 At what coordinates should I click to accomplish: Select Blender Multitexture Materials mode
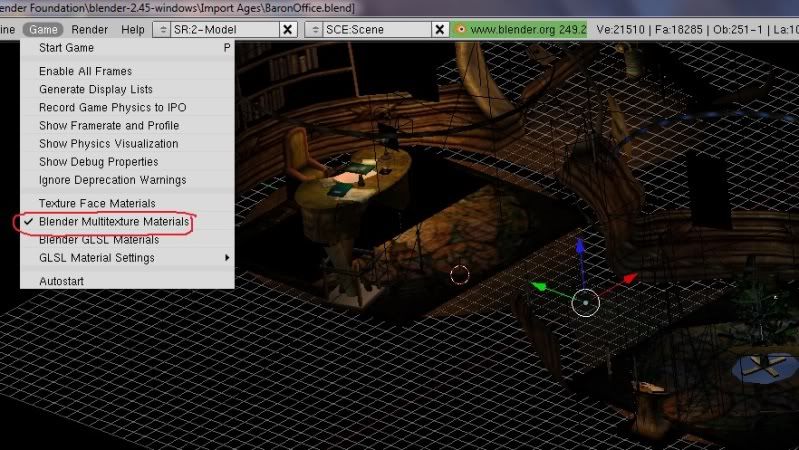point(127,222)
